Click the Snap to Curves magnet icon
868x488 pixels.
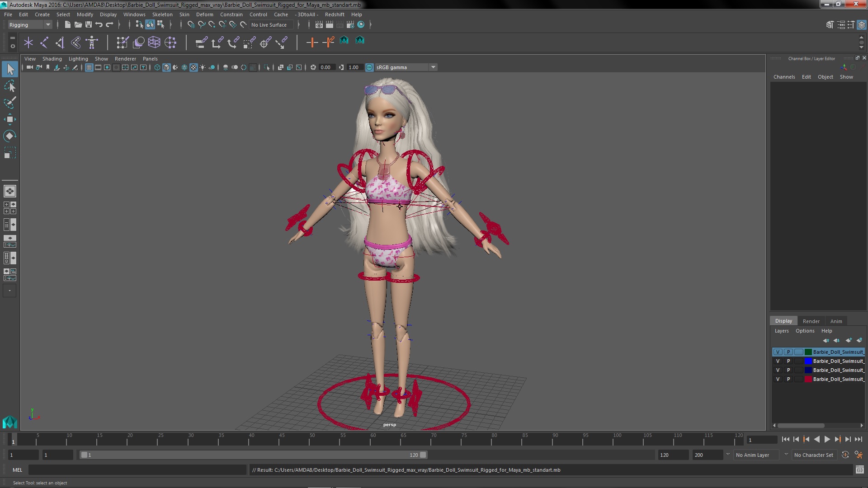(x=202, y=25)
